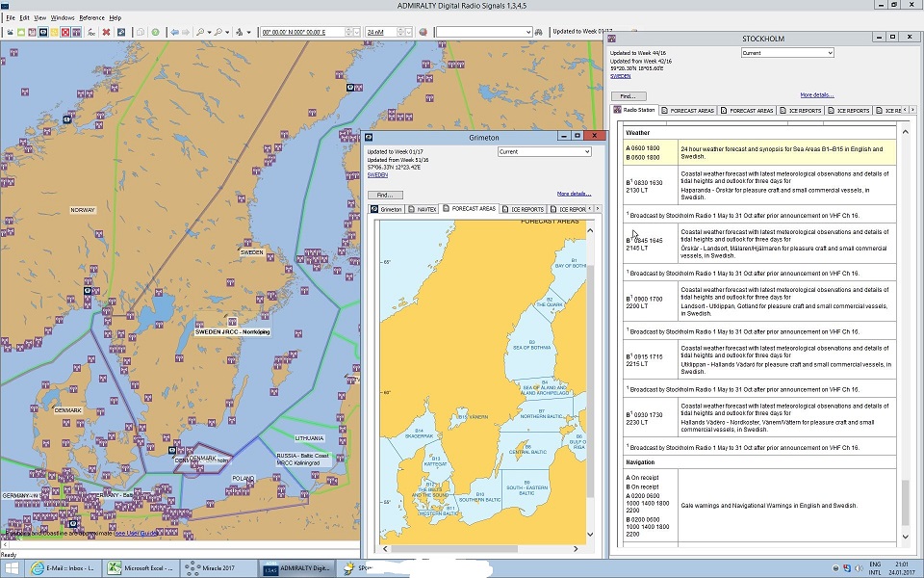Viewport: 924px width, 578px height.
Task: Click the blue back arrow in toolbar
Action: point(174,33)
